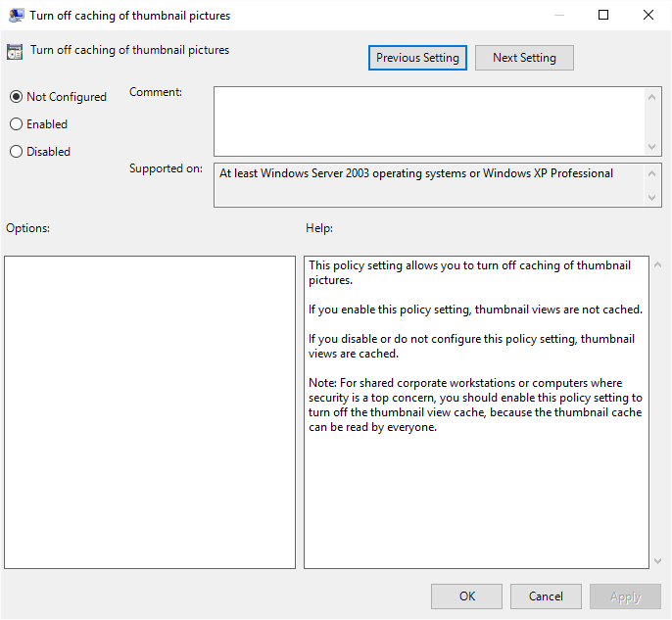This screenshot has width=672, height=620.
Task: Click the Comment box scroll down arrow
Action: point(651,147)
